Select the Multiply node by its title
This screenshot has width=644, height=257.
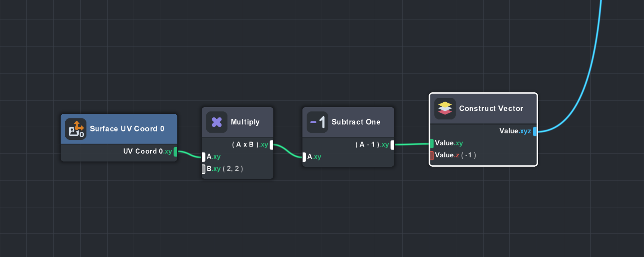coord(245,122)
